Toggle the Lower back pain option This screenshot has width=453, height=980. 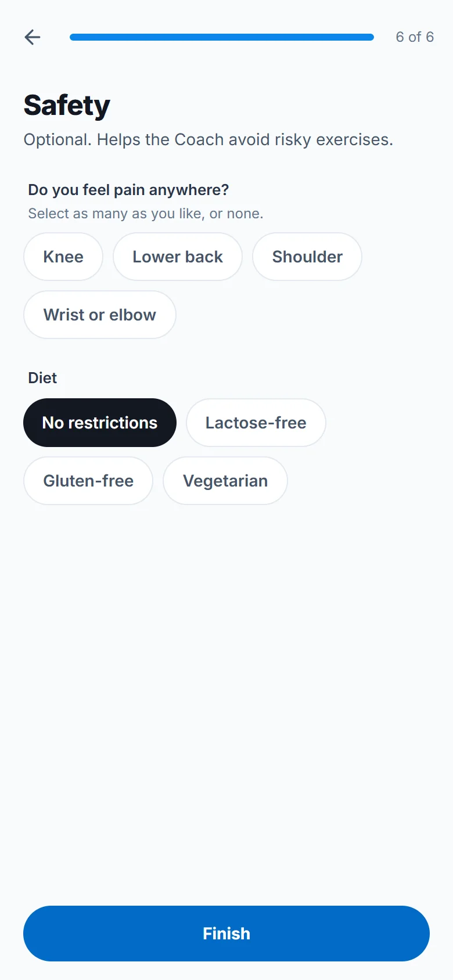(178, 257)
